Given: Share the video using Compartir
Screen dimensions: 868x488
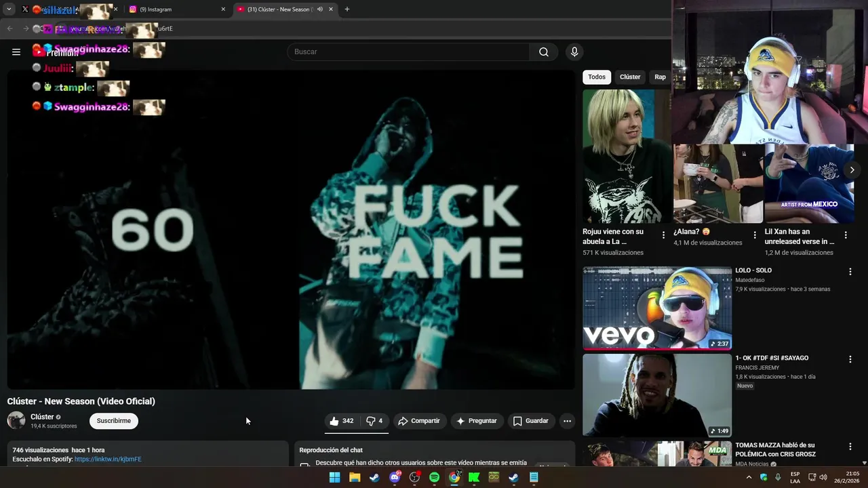Looking at the screenshot, I should point(419,421).
